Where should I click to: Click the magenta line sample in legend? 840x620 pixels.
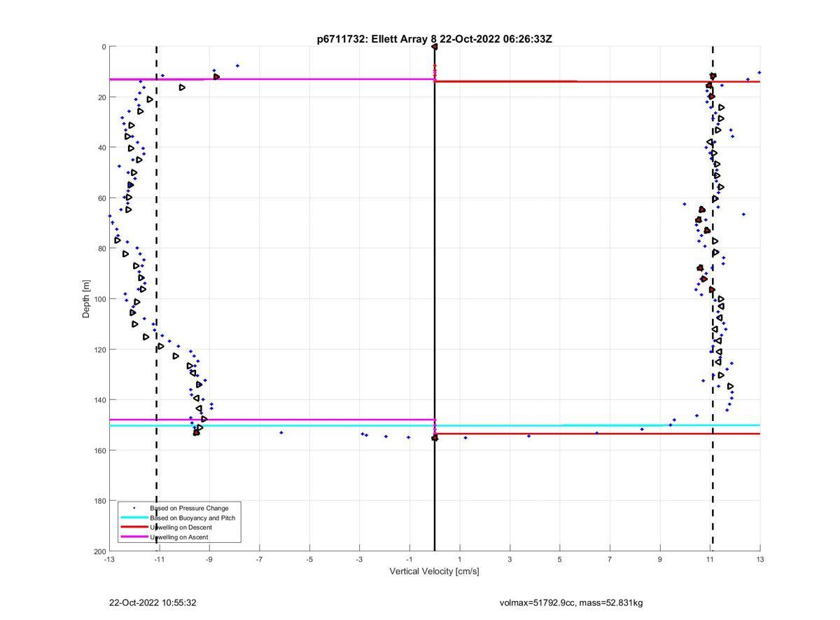[134, 537]
